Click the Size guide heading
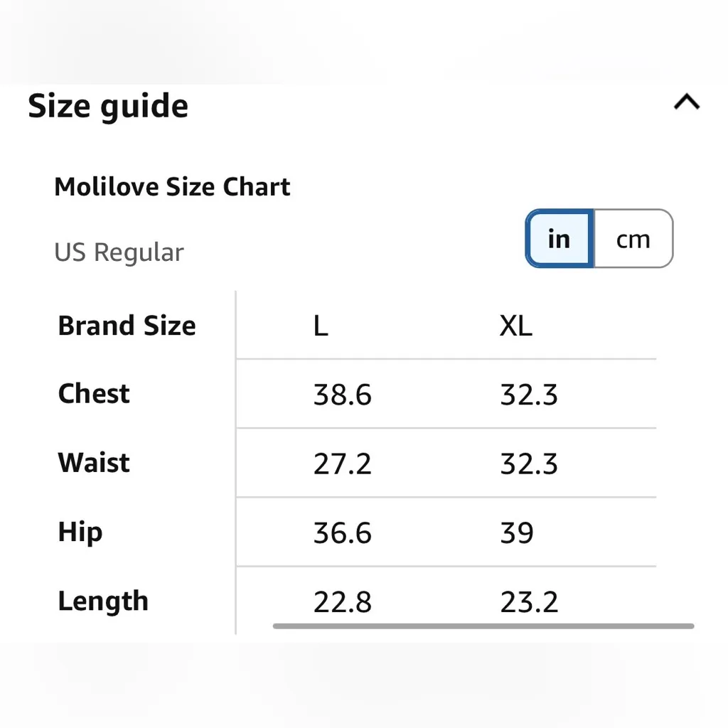 108,106
